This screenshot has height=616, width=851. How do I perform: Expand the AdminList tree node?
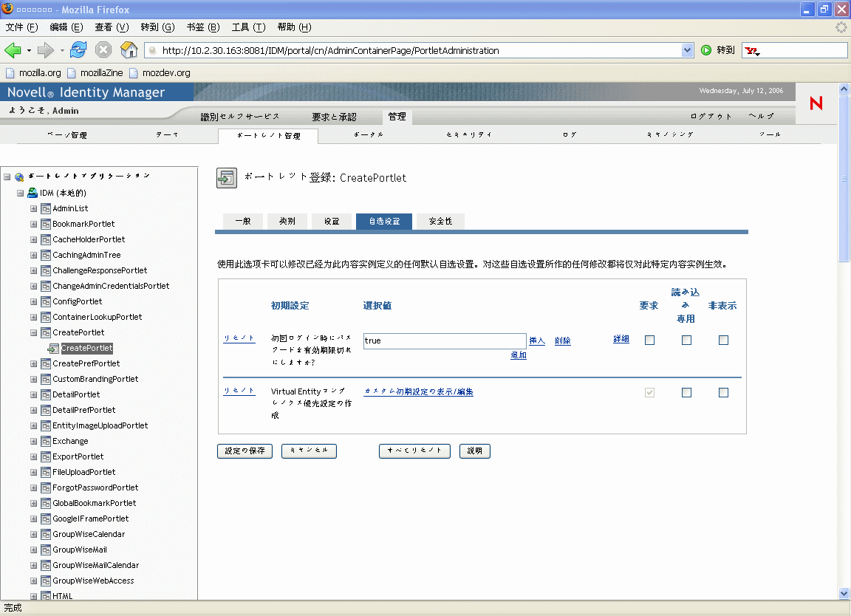click(x=33, y=208)
